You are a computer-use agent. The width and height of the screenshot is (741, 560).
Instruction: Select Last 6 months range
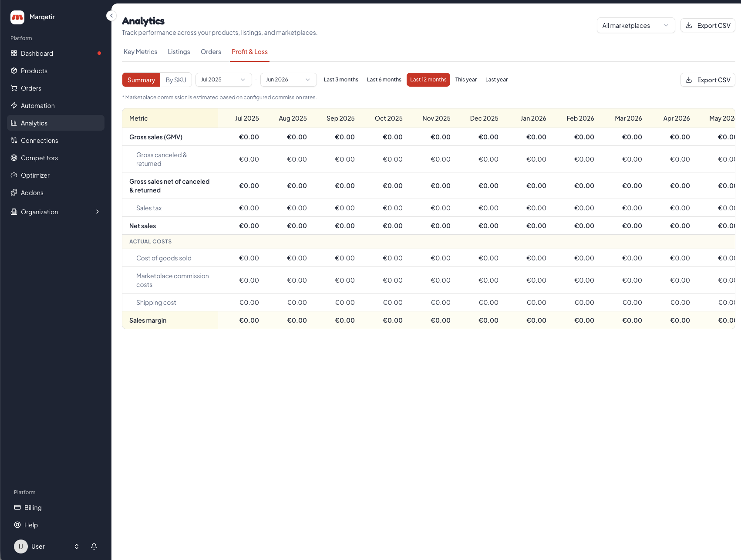click(384, 80)
